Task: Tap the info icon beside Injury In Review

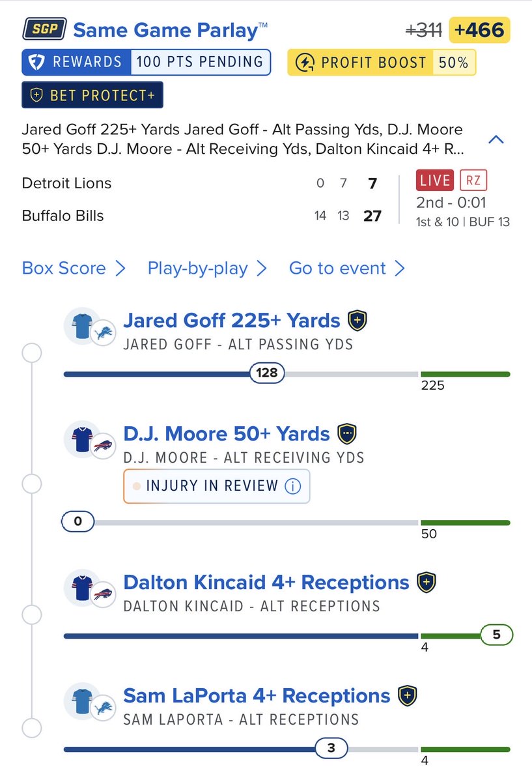Action: coord(293,486)
